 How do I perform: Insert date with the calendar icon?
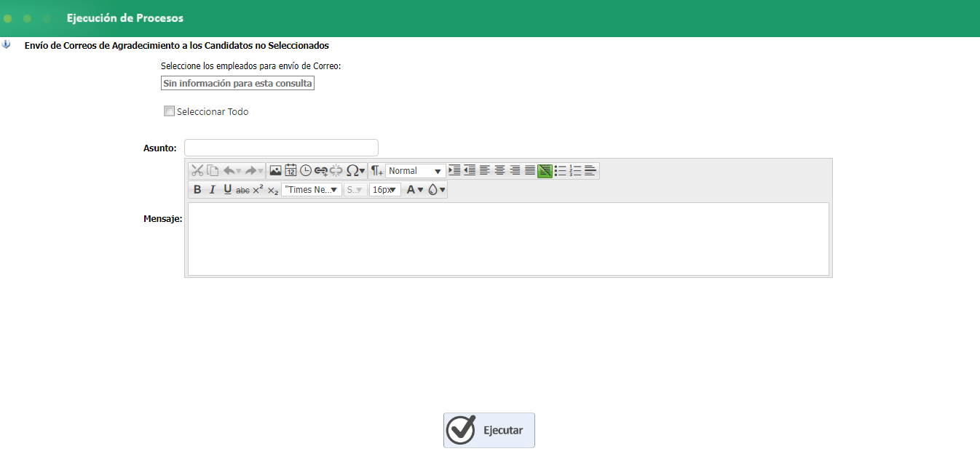(x=291, y=171)
